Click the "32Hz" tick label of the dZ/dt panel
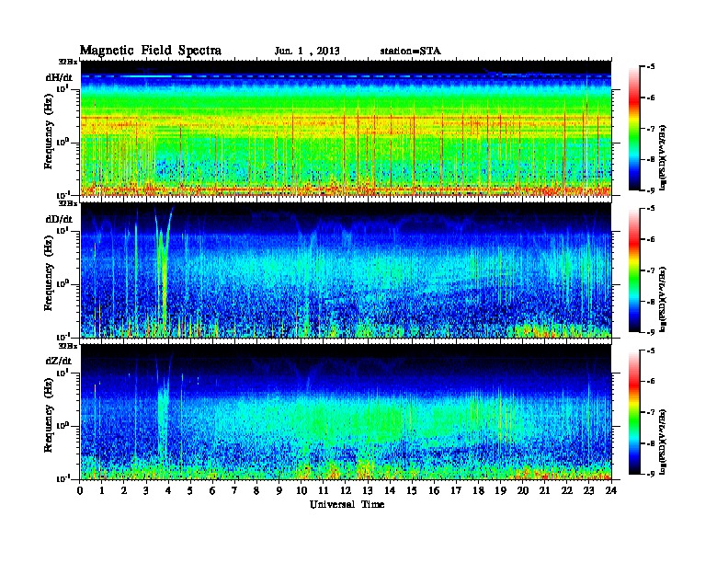 coord(67,346)
